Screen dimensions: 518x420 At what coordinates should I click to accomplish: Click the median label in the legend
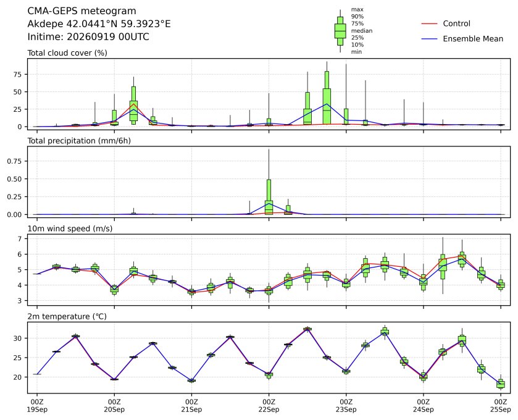362,31
